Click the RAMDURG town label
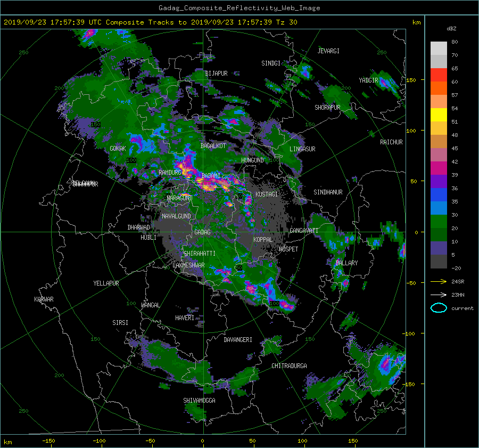The height and width of the screenshot is (448, 479). tap(170, 173)
